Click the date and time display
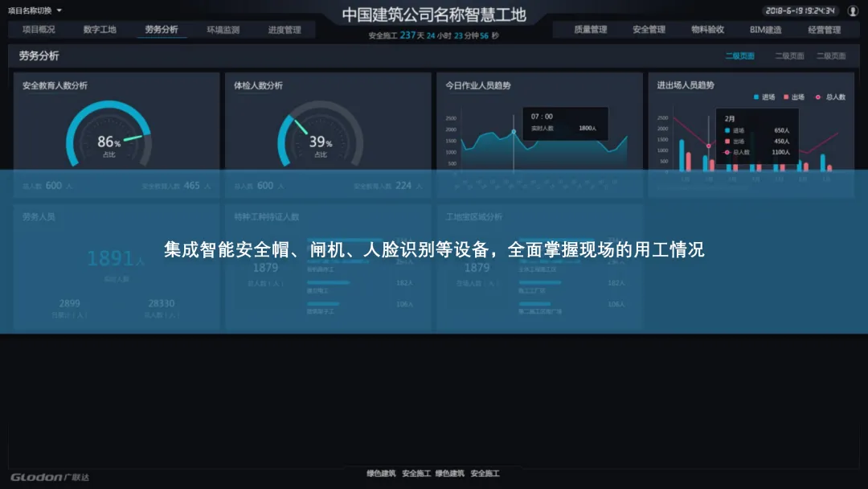Viewport: 868px width, 489px height. click(x=800, y=10)
